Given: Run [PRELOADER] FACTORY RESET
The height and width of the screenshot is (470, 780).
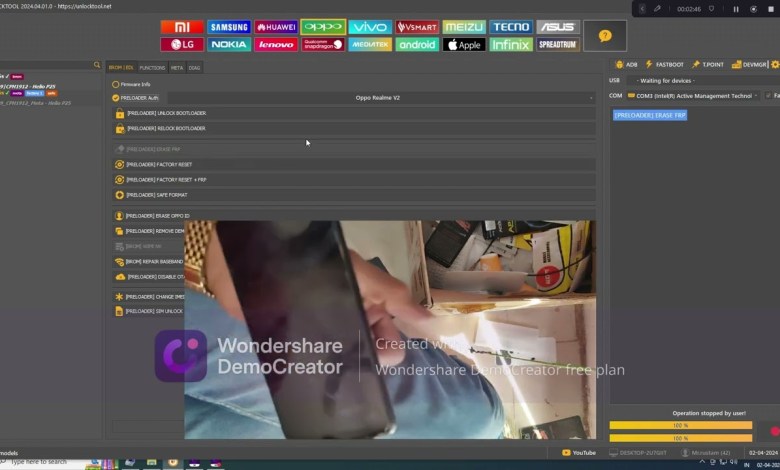Looking at the screenshot, I should coord(354,165).
